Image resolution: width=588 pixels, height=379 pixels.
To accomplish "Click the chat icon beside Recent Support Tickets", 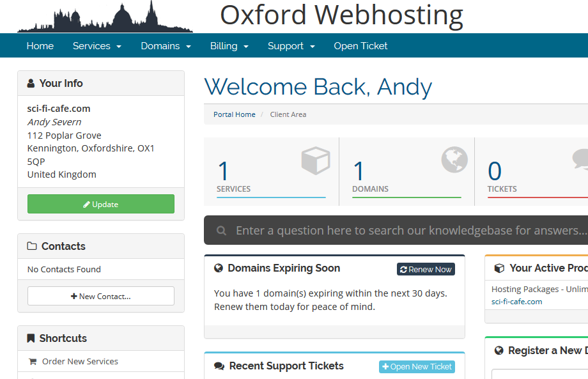I will (219, 366).
